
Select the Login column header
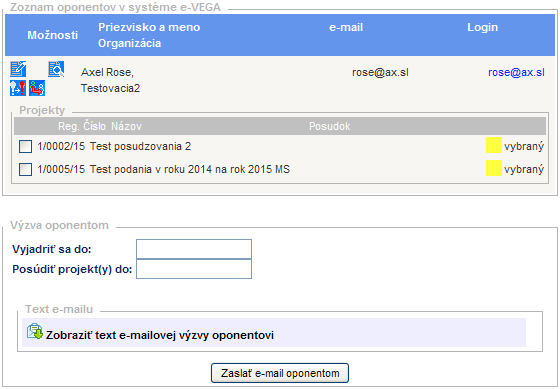pos(482,27)
